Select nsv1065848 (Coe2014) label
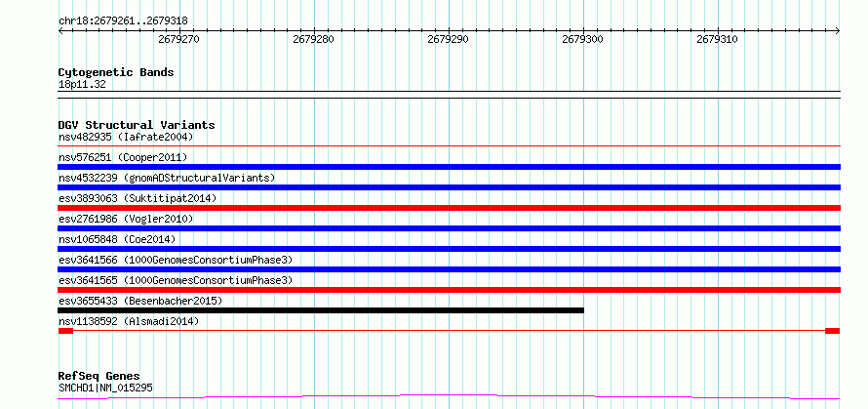 click(x=117, y=239)
